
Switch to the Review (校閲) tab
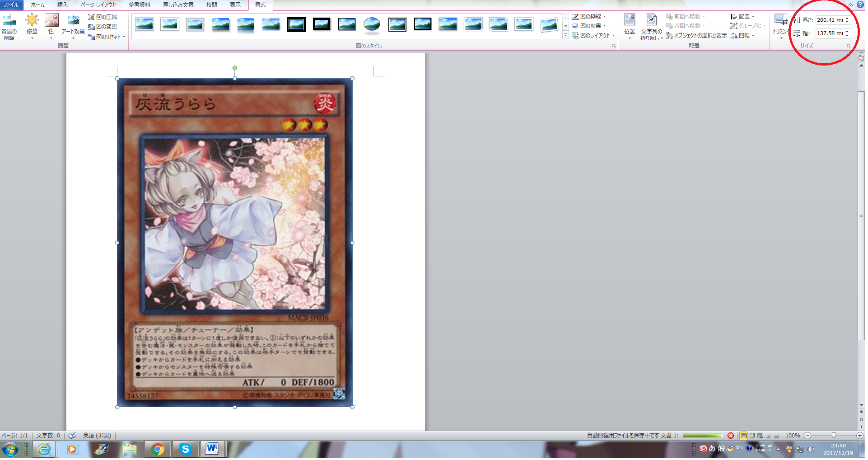(x=212, y=5)
